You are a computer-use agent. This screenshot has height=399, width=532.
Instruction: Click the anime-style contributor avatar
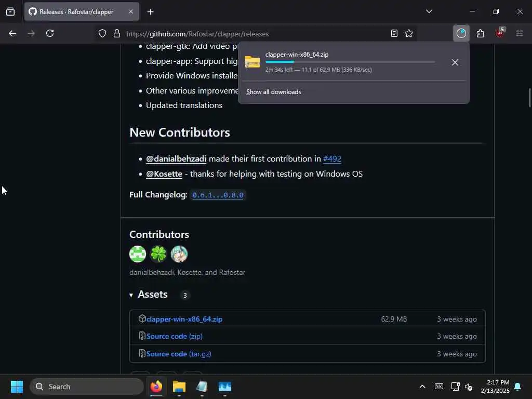(x=179, y=254)
